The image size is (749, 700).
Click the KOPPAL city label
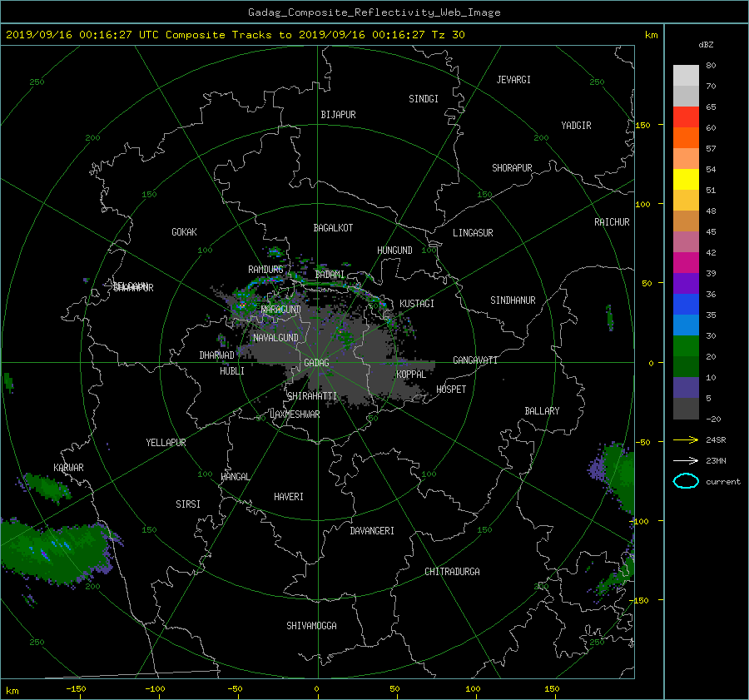(411, 374)
